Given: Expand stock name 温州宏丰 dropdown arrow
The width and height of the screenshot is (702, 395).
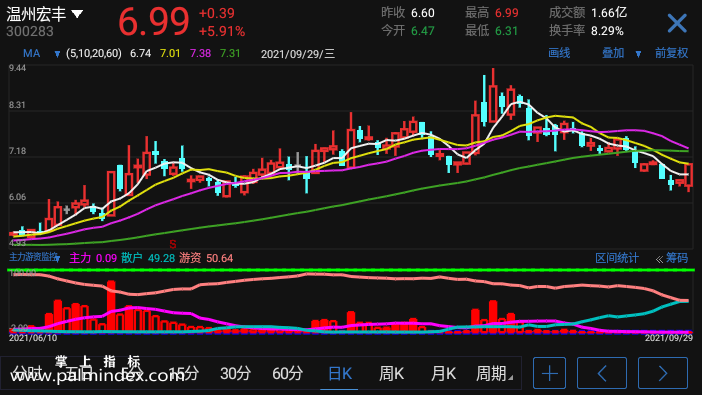Looking at the screenshot, I should pyautogui.click(x=77, y=14).
